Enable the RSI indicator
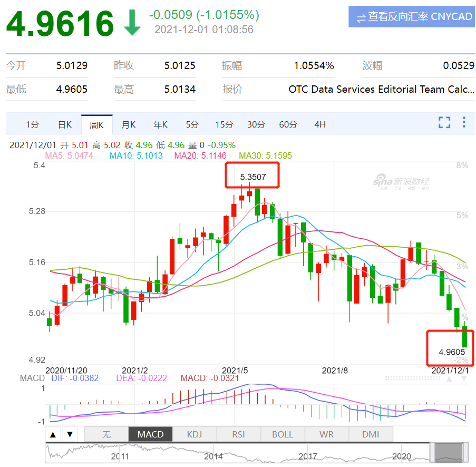 (x=238, y=435)
